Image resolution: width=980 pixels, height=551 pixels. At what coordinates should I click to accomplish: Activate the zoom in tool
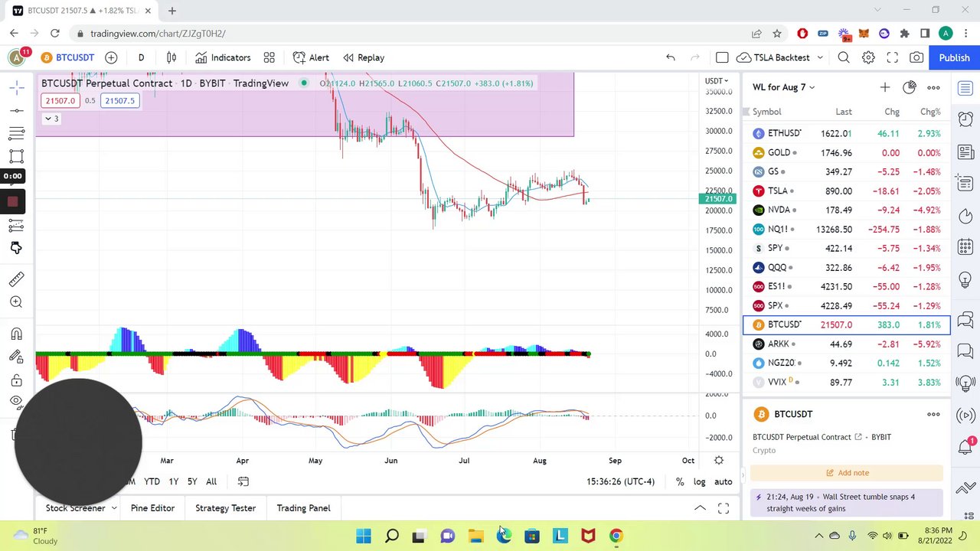coord(16,302)
